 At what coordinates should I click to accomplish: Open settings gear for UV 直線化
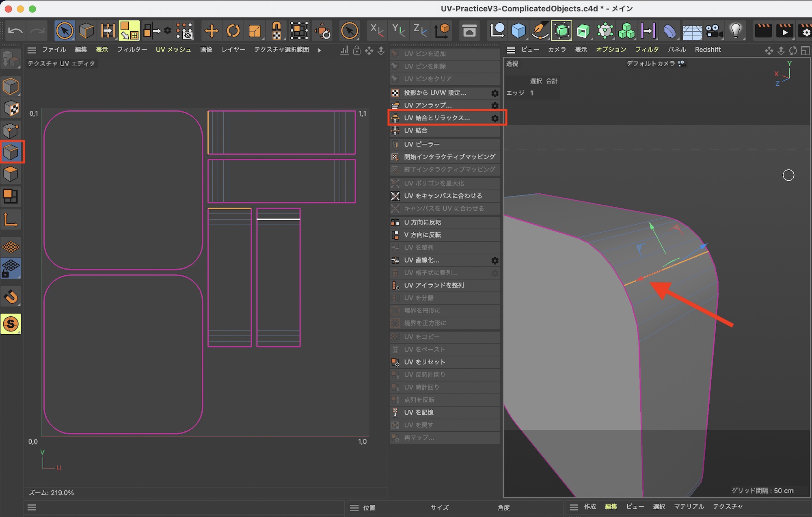[x=495, y=260]
